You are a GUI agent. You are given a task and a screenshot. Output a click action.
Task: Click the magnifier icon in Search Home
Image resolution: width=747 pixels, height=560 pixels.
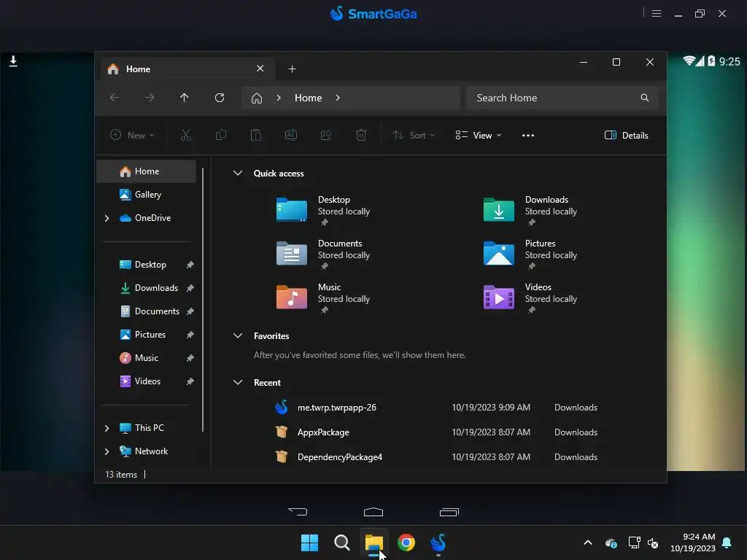(645, 98)
